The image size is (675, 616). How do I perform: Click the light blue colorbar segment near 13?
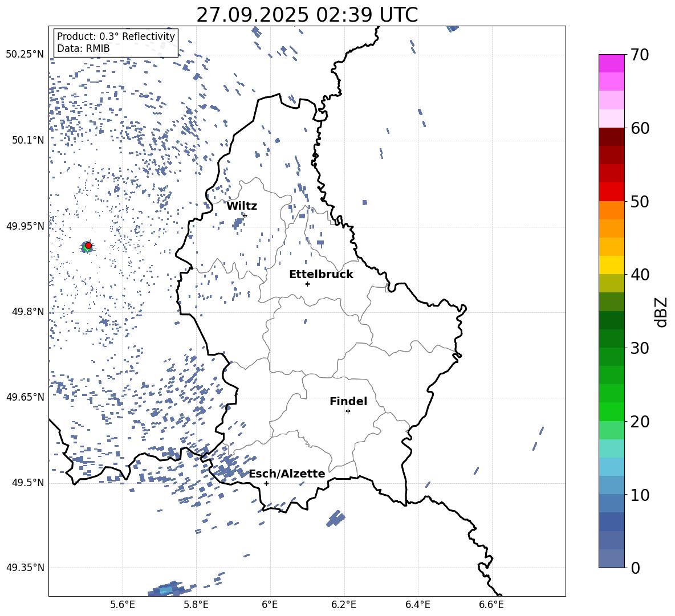point(612,467)
